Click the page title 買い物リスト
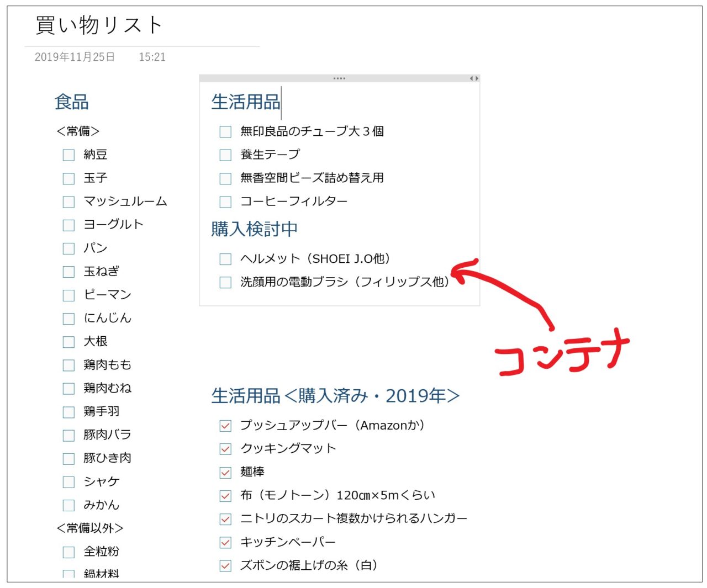The height and width of the screenshot is (588, 707). pyautogui.click(x=99, y=25)
